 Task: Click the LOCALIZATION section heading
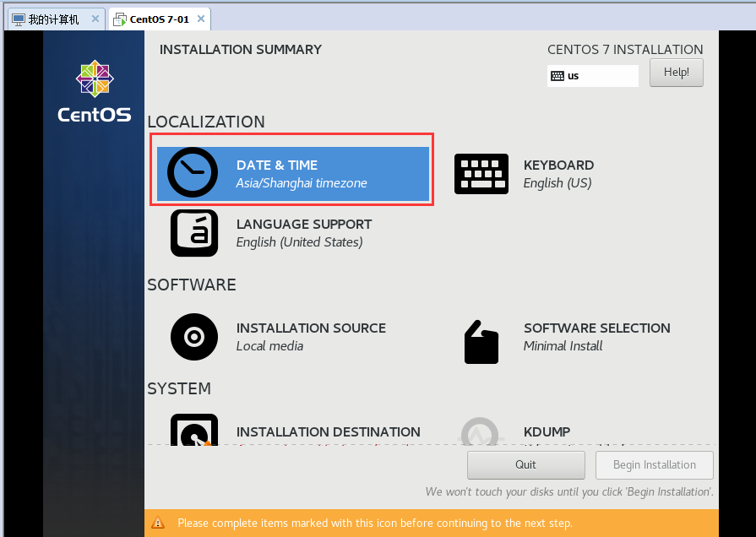(x=206, y=122)
